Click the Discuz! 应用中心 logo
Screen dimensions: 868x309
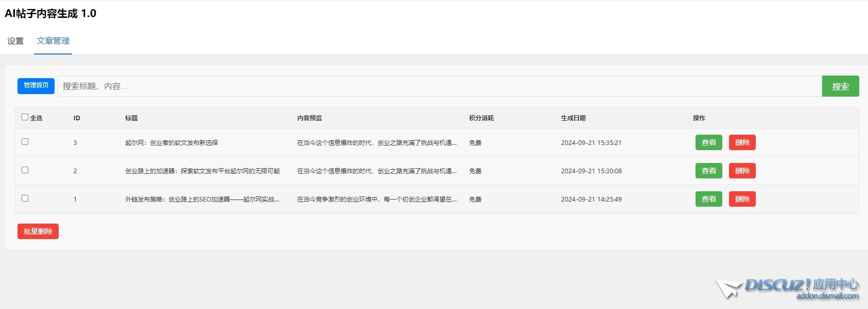click(787, 288)
